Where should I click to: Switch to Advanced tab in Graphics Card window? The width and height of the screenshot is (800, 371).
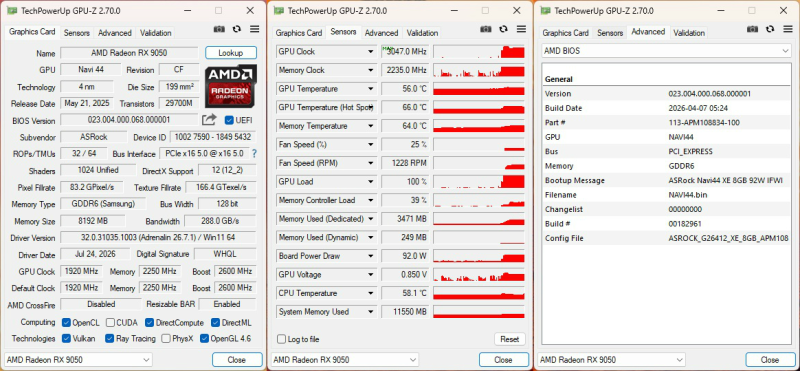(115, 33)
